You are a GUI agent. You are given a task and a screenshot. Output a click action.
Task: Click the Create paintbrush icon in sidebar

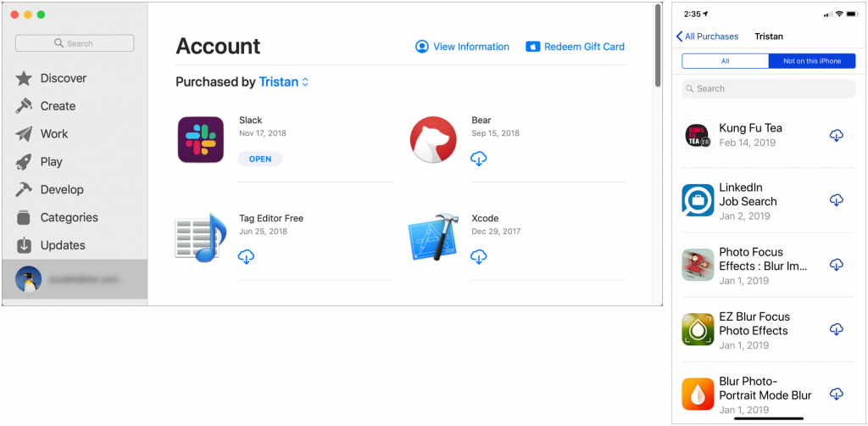[x=24, y=106]
